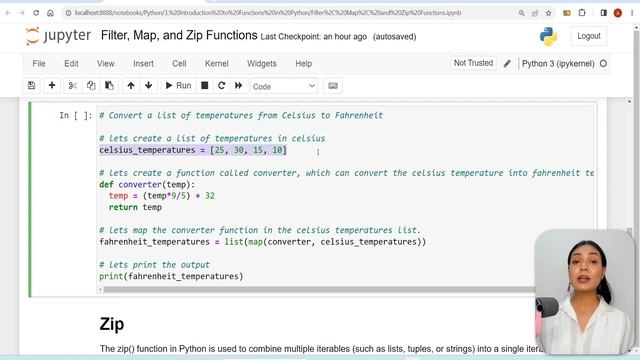The image size is (640, 360).
Task: Open the Kernel menu
Action: [x=216, y=64]
